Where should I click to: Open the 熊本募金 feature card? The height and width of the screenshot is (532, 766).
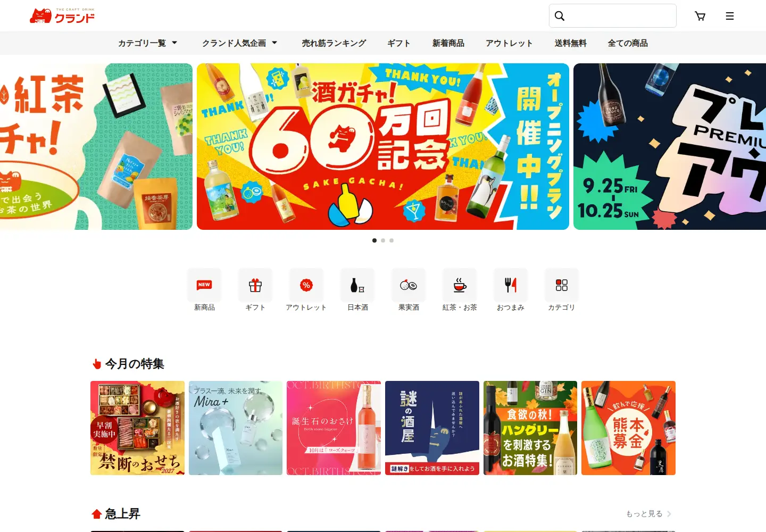(x=628, y=428)
